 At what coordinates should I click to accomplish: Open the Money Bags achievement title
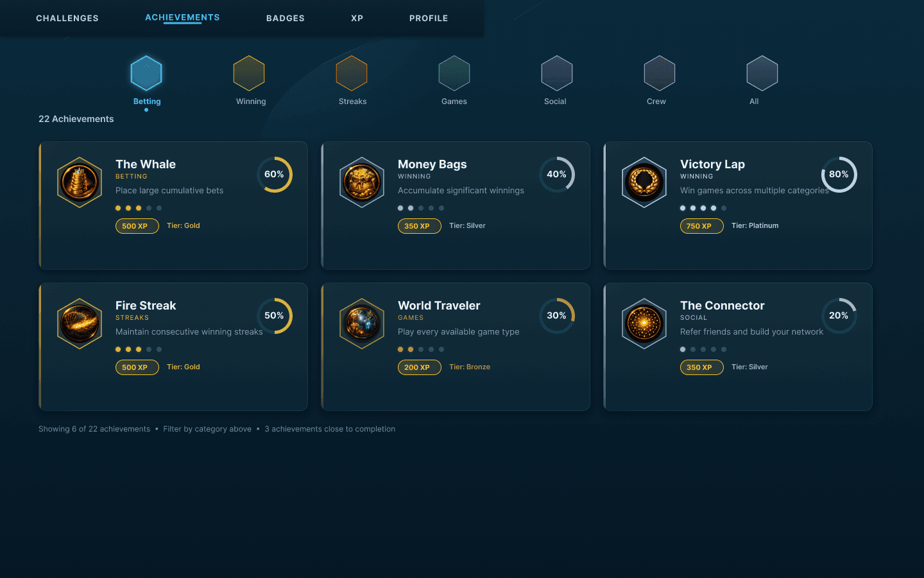[432, 164]
